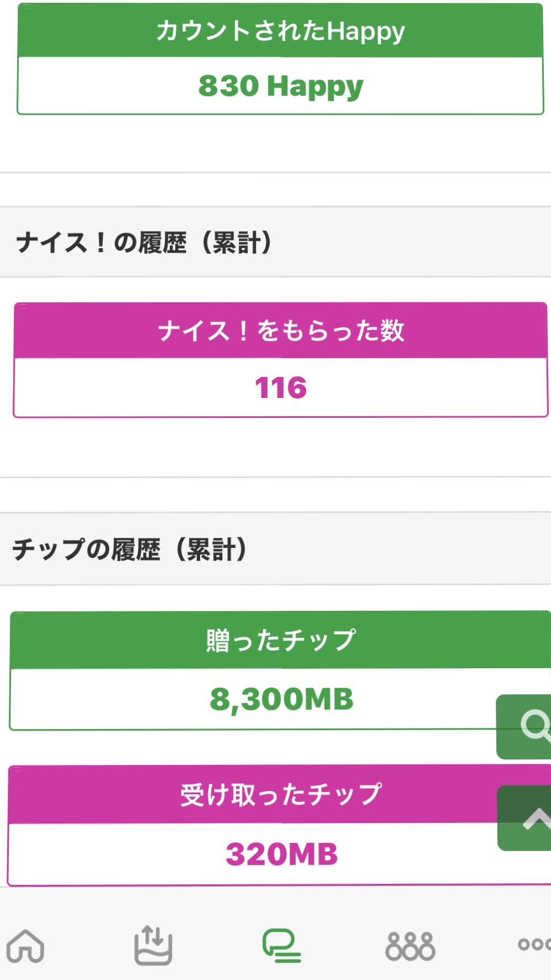Tap the 830 Happy count value
551x980 pixels.
pos(280,86)
